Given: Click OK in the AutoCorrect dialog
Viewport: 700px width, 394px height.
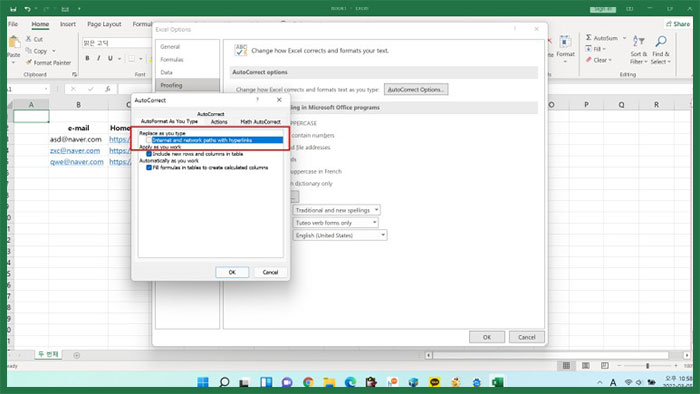Looking at the screenshot, I should point(232,272).
